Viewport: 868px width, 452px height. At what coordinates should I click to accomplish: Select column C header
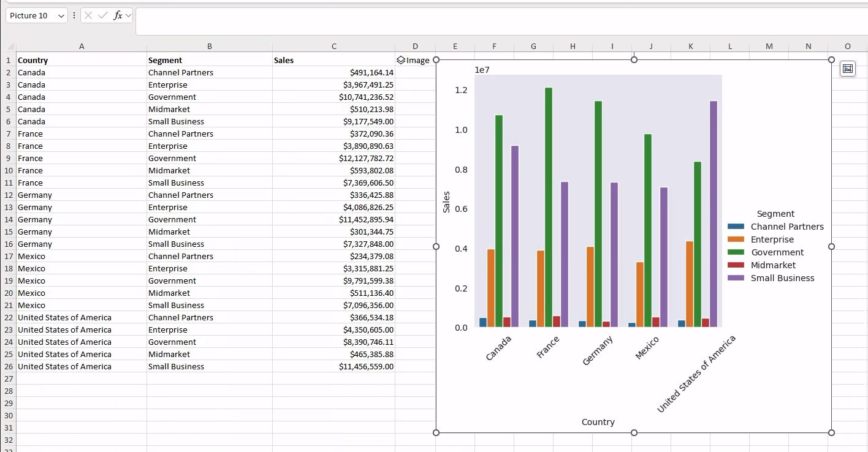coord(333,46)
